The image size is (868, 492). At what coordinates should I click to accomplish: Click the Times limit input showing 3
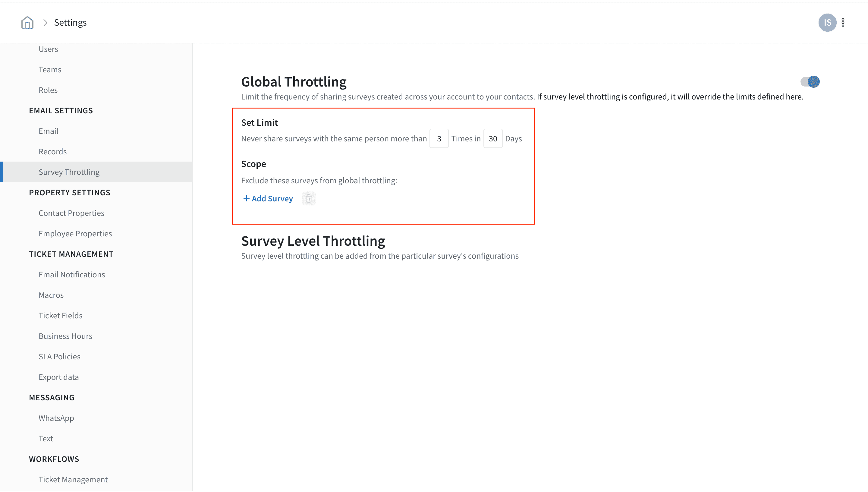(439, 139)
